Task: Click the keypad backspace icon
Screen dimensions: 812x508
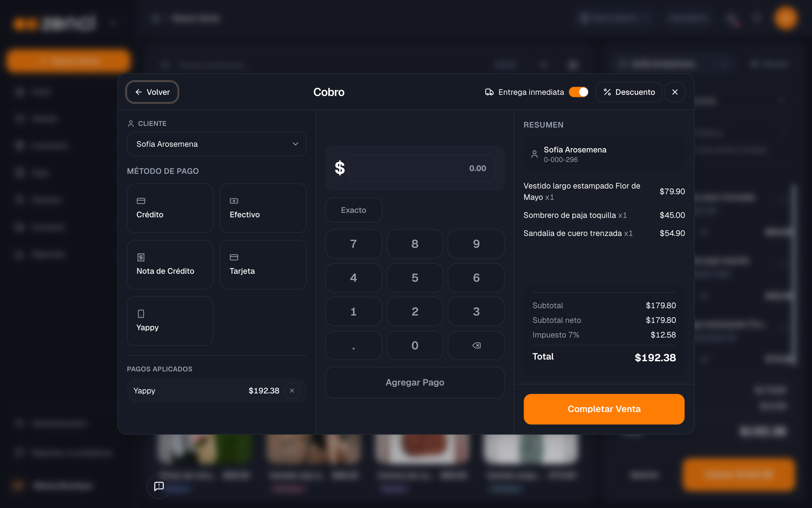Action: click(x=476, y=346)
